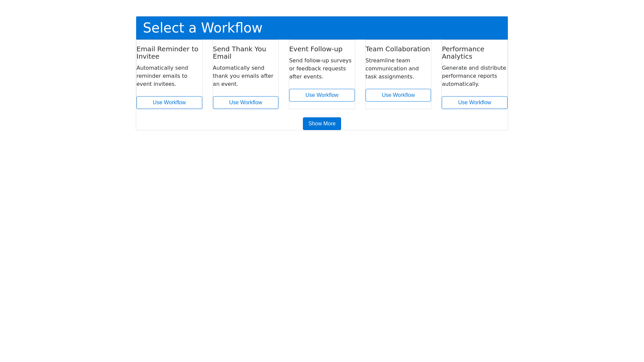Click the Event Follow-up card title
This screenshot has height=362, width=644.
point(316,49)
